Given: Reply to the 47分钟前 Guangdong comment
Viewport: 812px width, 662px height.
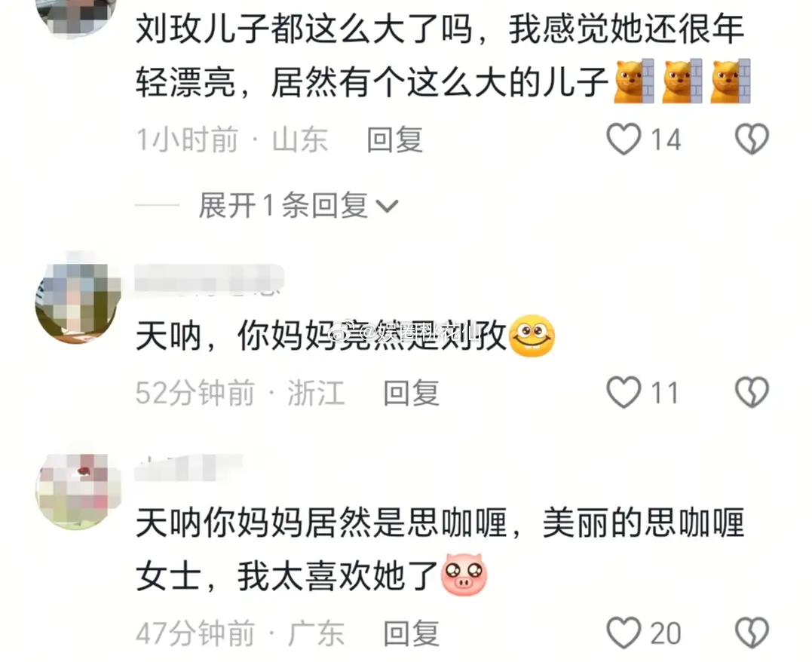Looking at the screenshot, I should pos(411,633).
